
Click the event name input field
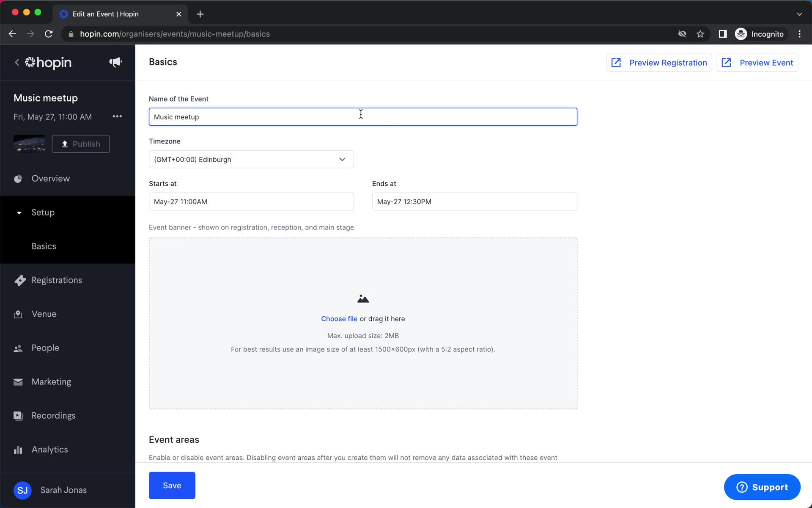pos(362,116)
